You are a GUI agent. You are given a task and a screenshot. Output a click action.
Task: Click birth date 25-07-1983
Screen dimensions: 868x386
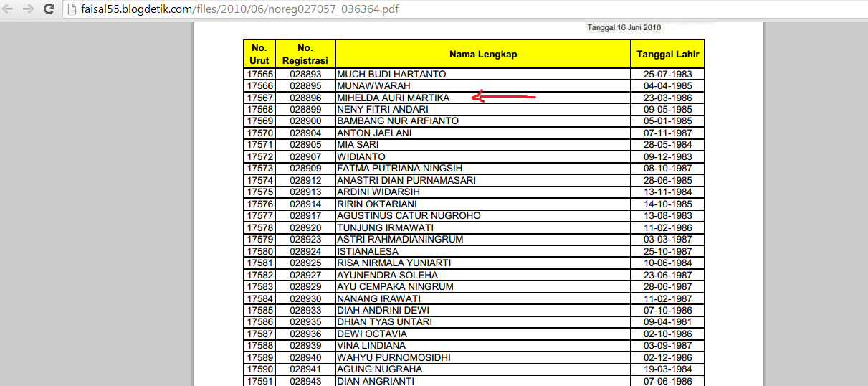coord(668,74)
